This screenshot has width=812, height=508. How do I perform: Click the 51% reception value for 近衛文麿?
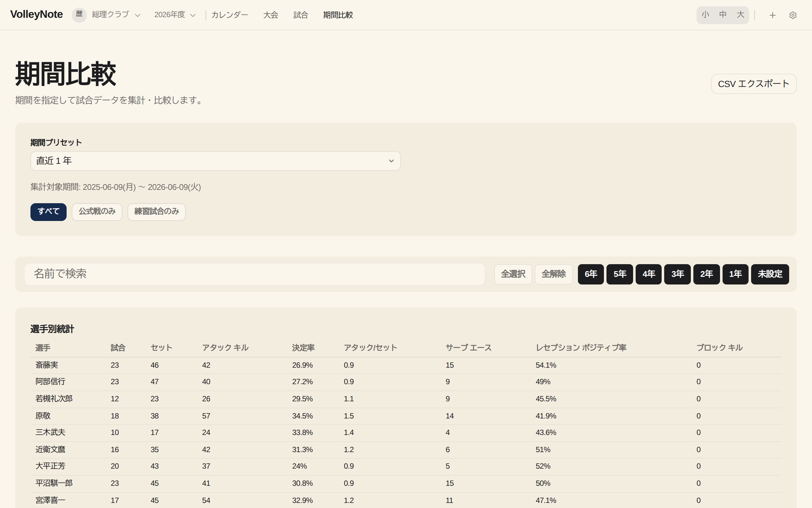pyautogui.click(x=543, y=450)
